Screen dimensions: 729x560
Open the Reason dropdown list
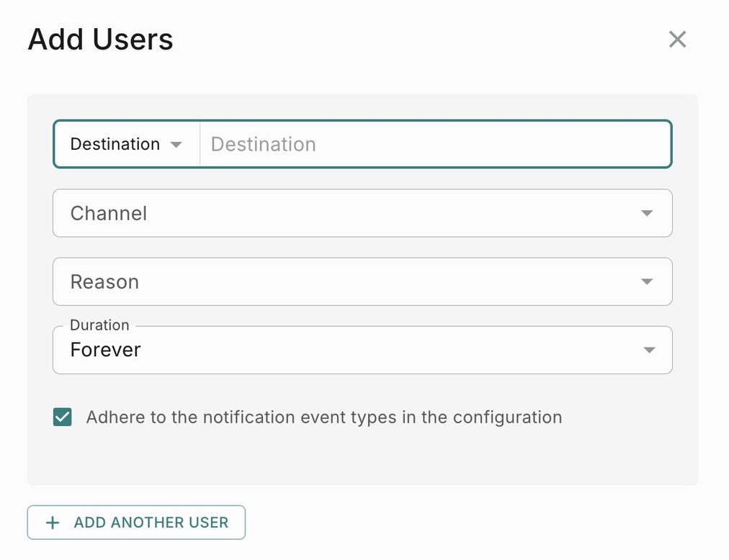point(362,281)
